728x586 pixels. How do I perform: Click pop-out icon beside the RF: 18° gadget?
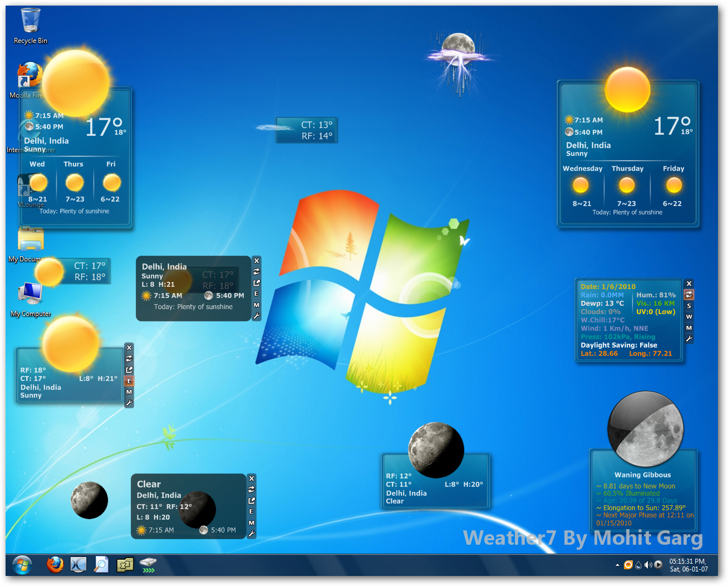coord(129,370)
